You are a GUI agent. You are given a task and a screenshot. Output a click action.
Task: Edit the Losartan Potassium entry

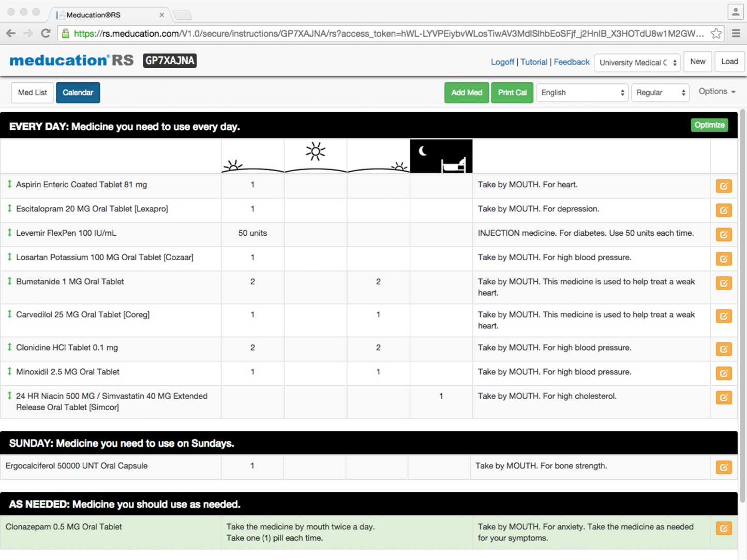coord(724,259)
